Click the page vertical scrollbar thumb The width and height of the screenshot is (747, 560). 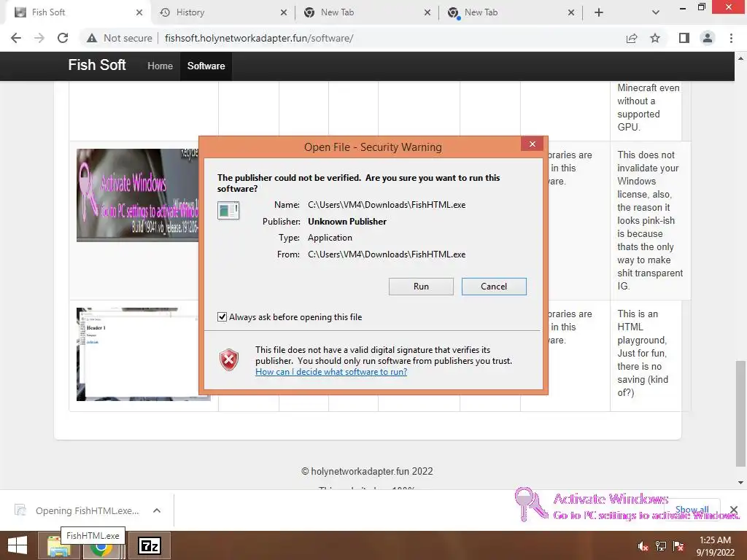[740, 413]
